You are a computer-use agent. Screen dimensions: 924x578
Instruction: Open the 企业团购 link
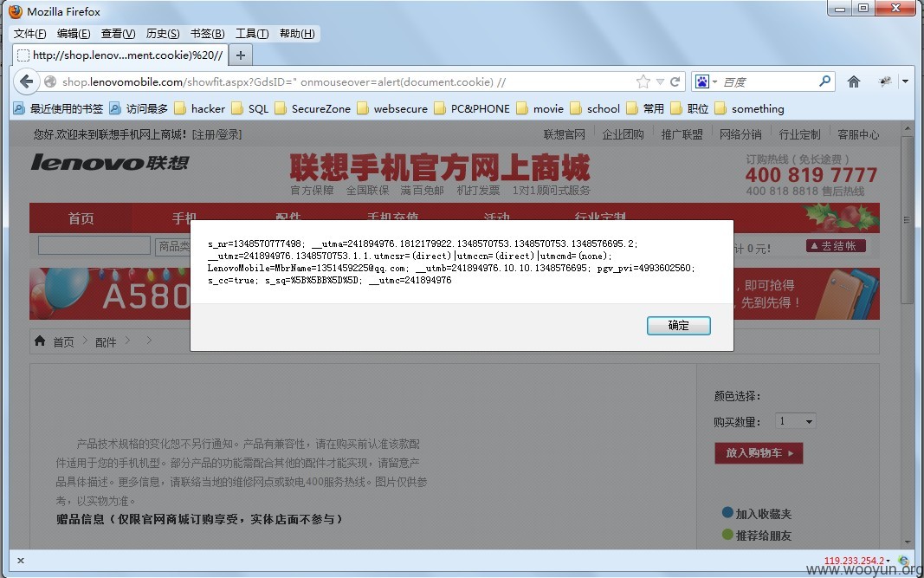(x=623, y=134)
